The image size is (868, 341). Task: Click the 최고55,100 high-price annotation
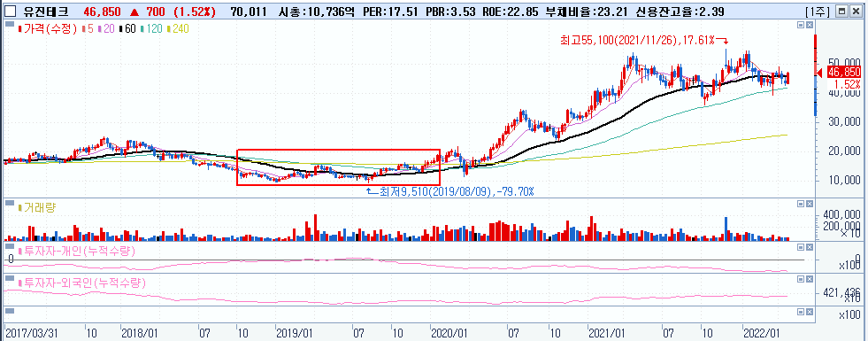tap(644, 40)
